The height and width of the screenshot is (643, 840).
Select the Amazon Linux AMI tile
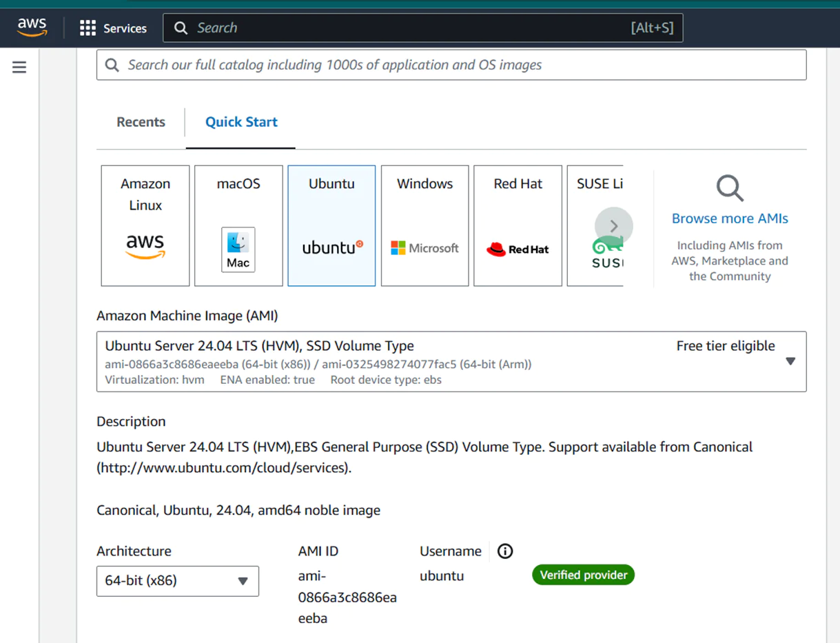click(145, 225)
